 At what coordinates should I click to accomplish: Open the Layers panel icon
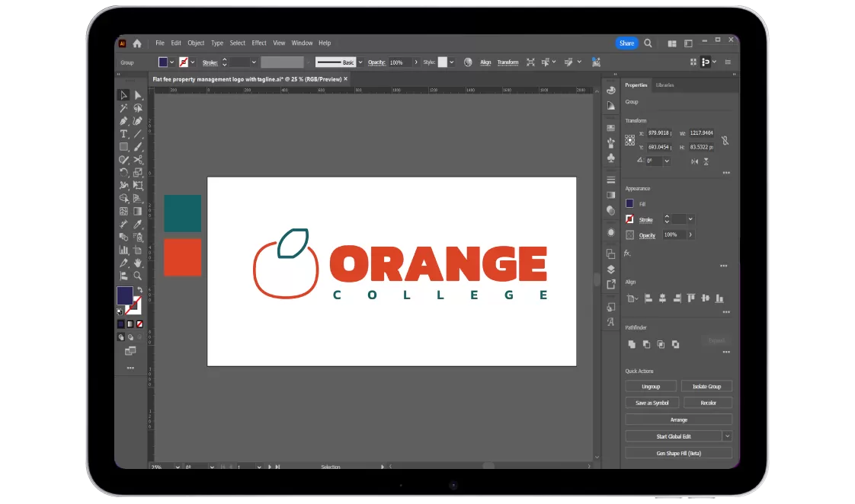coord(610,270)
